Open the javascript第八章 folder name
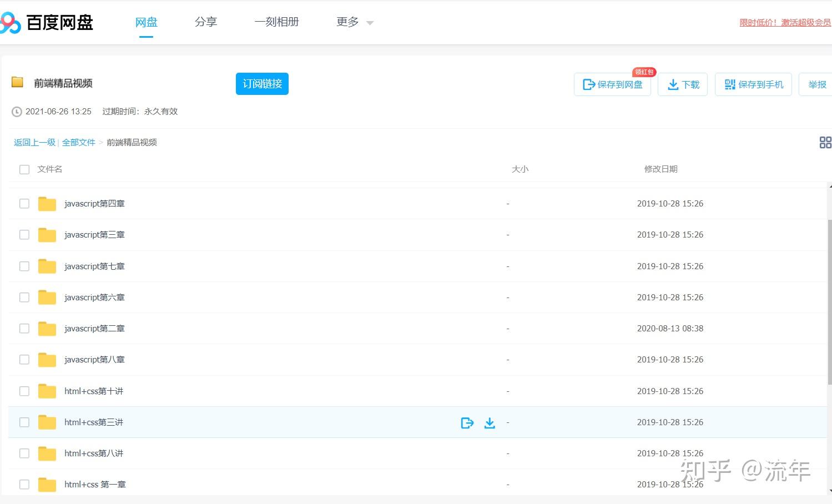 click(94, 360)
